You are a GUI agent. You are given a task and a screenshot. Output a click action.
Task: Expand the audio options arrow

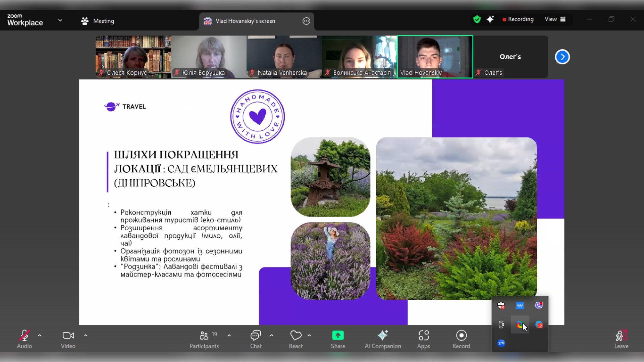pyautogui.click(x=40, y=335)
